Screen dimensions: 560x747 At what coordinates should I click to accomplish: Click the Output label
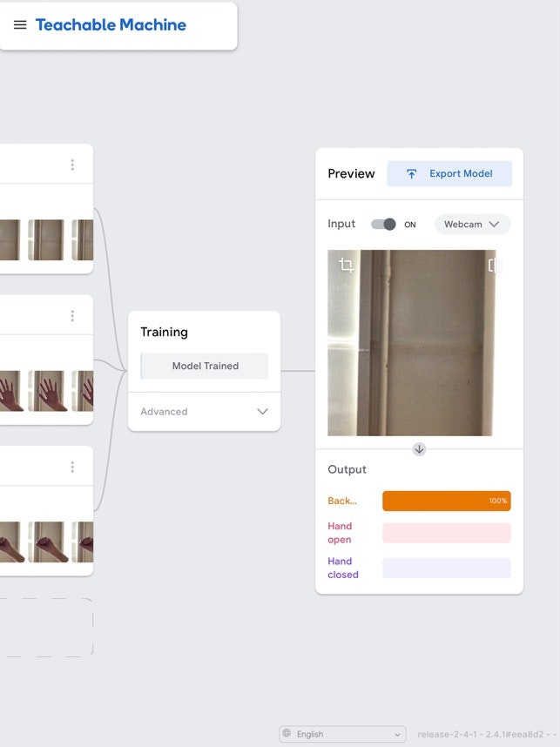coord(347,470)
